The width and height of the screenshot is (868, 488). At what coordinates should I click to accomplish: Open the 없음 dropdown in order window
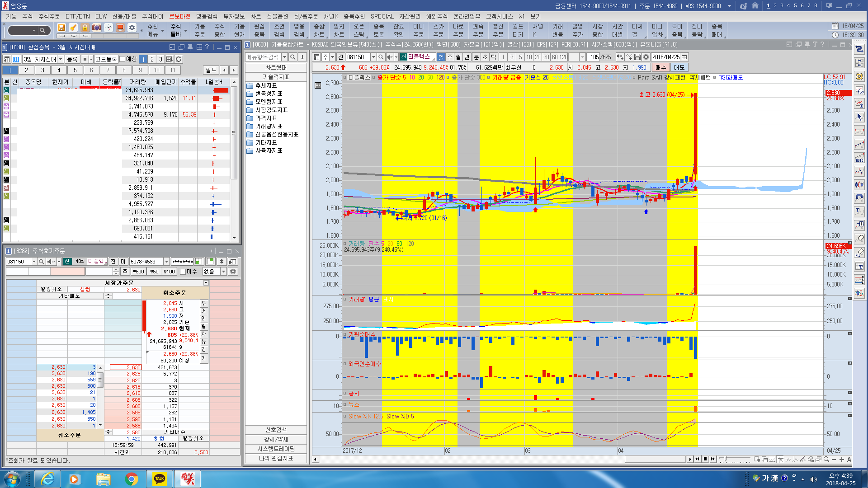pos(223,271)
